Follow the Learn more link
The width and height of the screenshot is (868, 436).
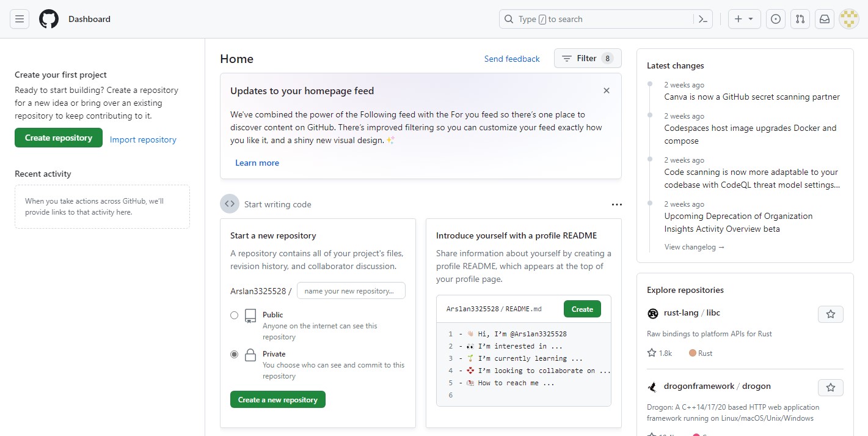tap(257, 163)
